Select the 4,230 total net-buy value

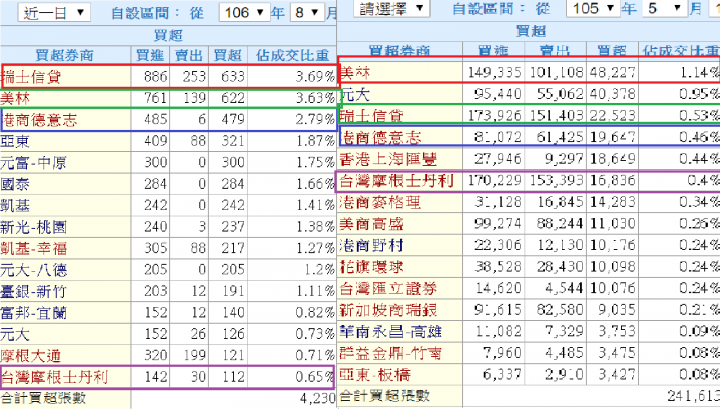tap(318, 398)
